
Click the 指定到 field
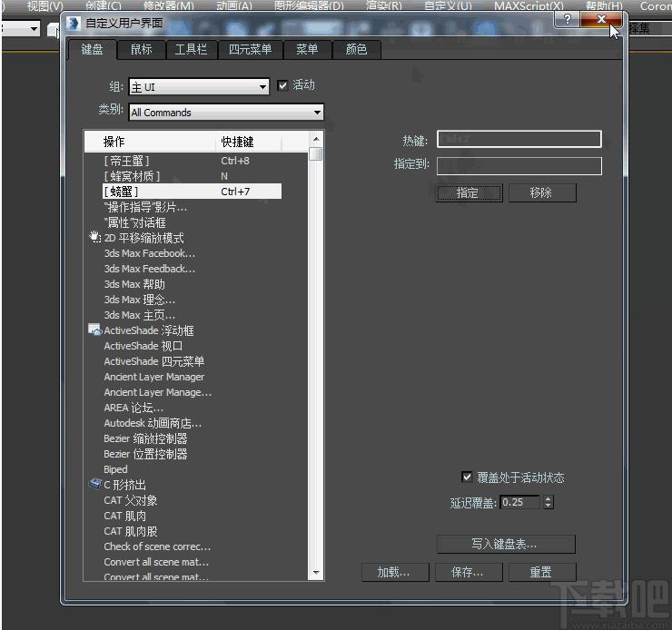(x=519, y=166)
